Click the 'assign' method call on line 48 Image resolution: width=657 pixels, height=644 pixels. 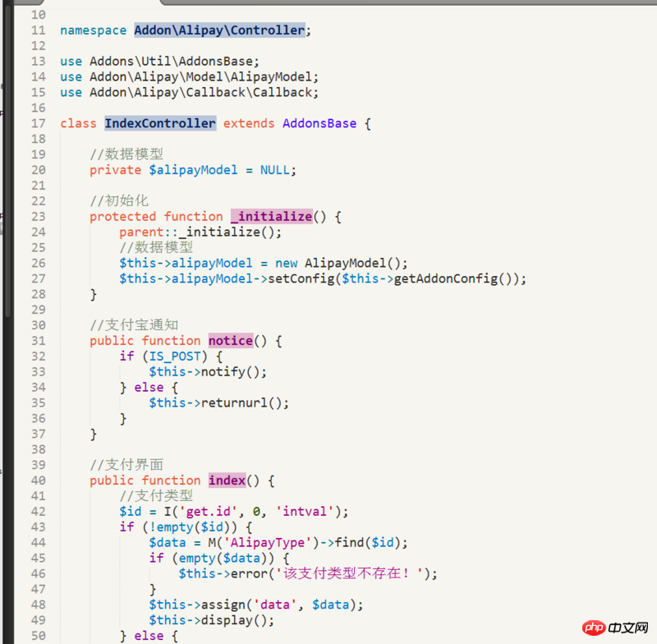point(223,605)
